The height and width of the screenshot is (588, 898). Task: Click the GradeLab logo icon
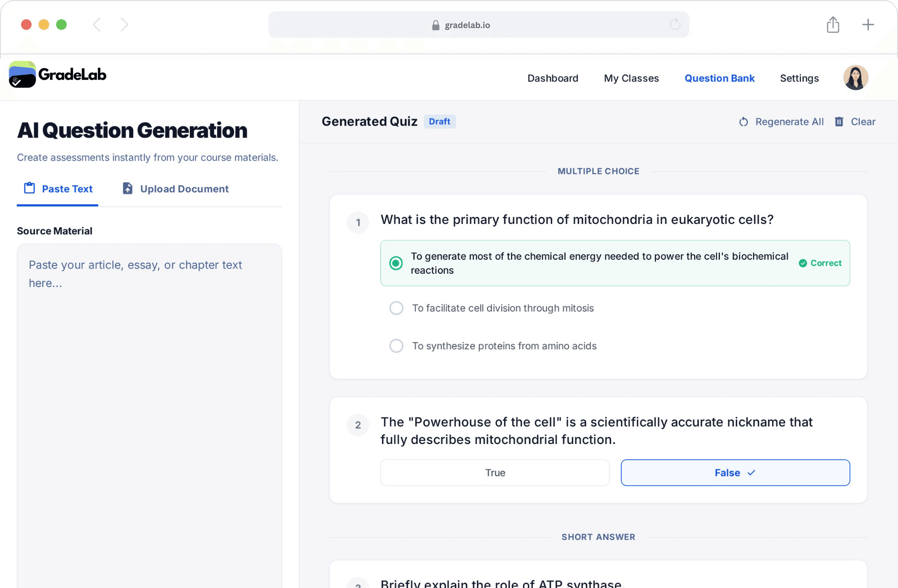pos(22,74)
